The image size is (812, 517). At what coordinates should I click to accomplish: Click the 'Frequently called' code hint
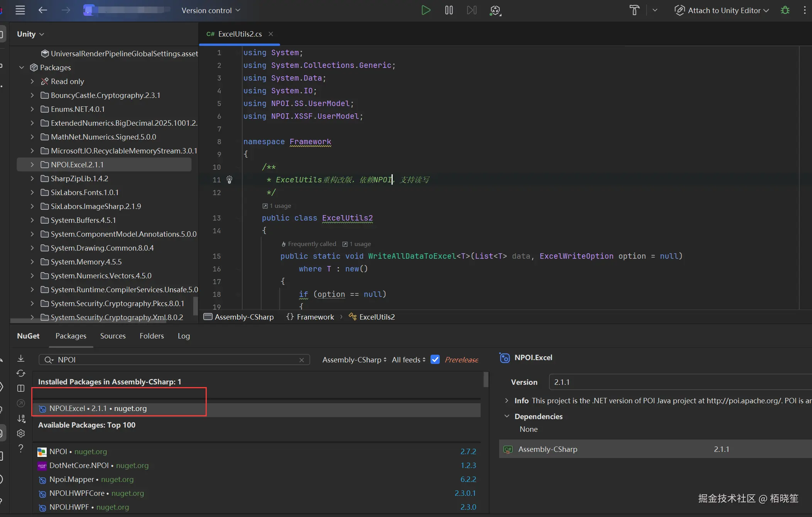(x=309, y=244)
